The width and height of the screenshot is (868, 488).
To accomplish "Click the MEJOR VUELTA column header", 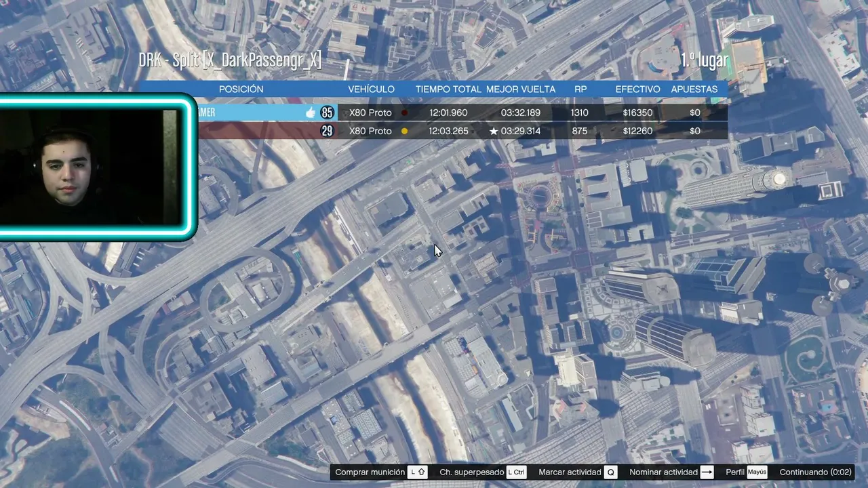I will [x=521, y=89].
